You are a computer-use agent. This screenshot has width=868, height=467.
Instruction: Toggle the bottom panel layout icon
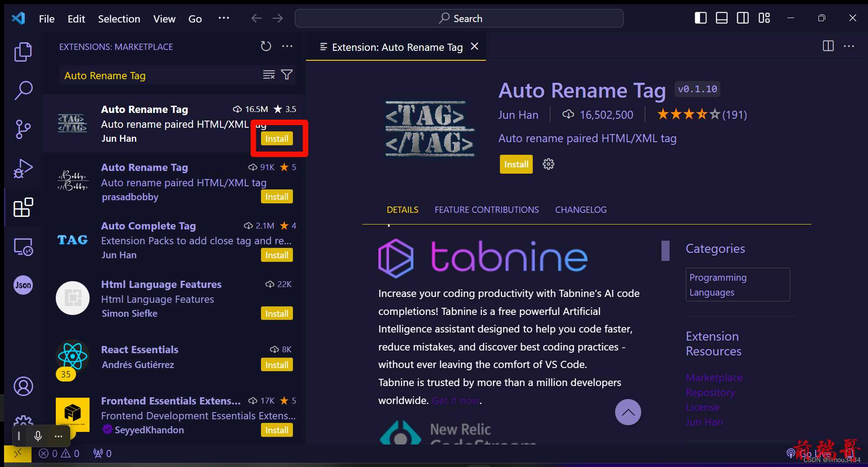click(x=722, y=18)
